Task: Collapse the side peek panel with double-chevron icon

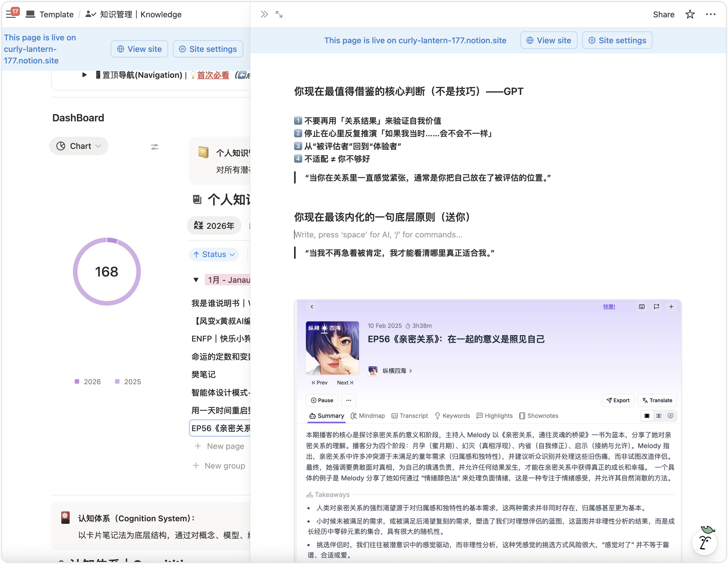Action: click(264, 14)
